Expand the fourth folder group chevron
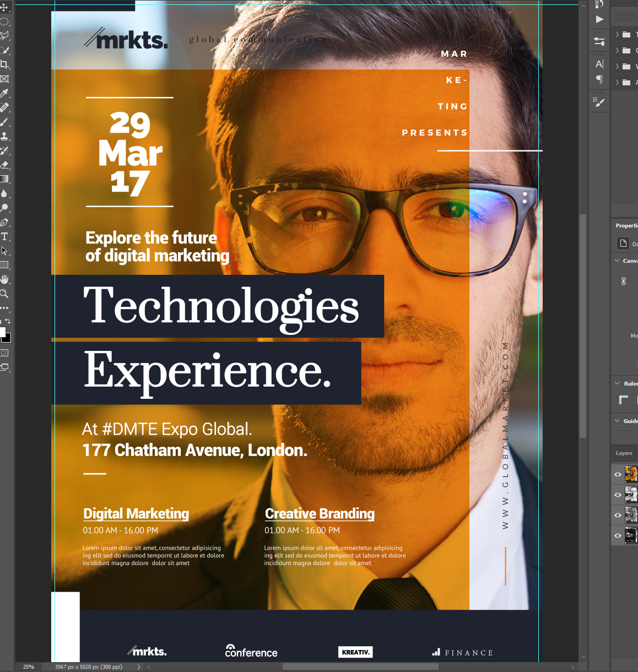The height and width of the screenshot is (672, 638). (617, 83)
